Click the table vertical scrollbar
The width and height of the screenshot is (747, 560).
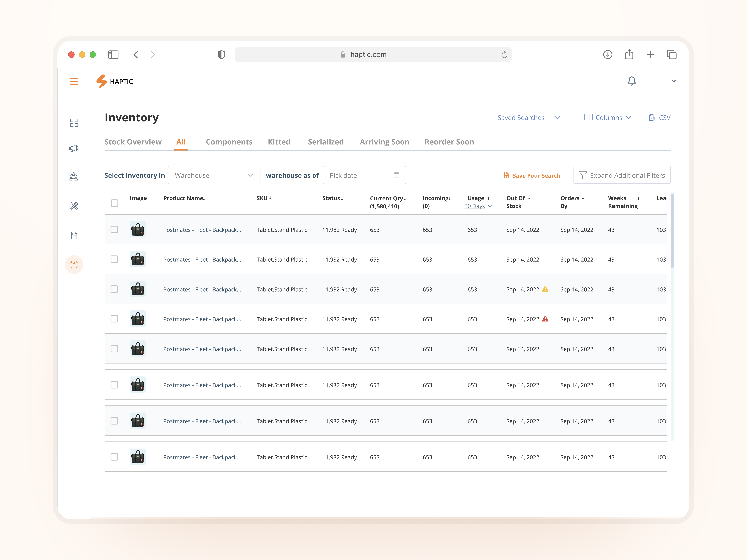click(x=672, y=231)
